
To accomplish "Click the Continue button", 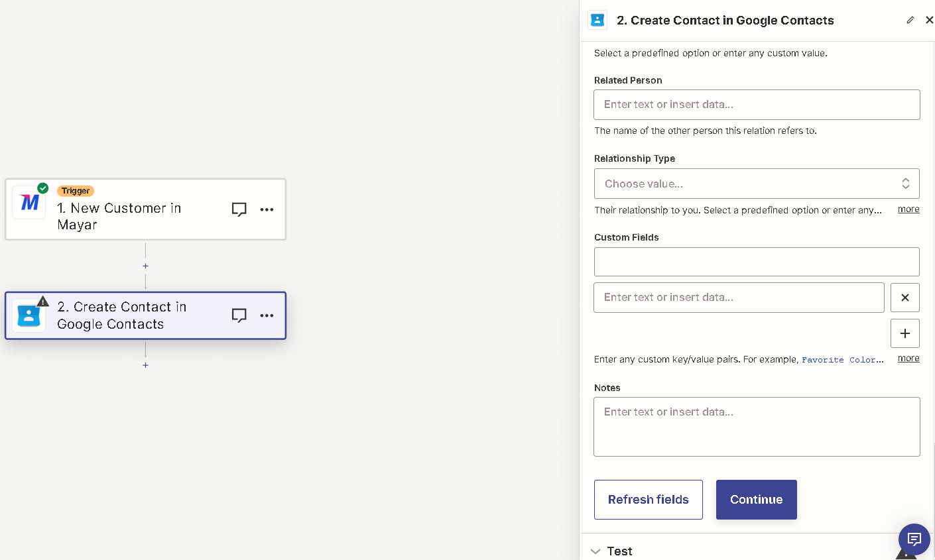I will (x=757, y=500).
